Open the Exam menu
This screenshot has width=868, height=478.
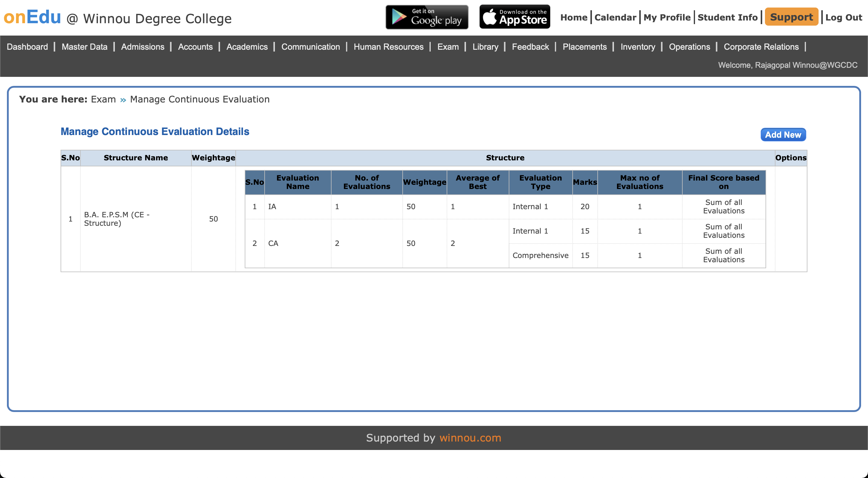[448, 47]
